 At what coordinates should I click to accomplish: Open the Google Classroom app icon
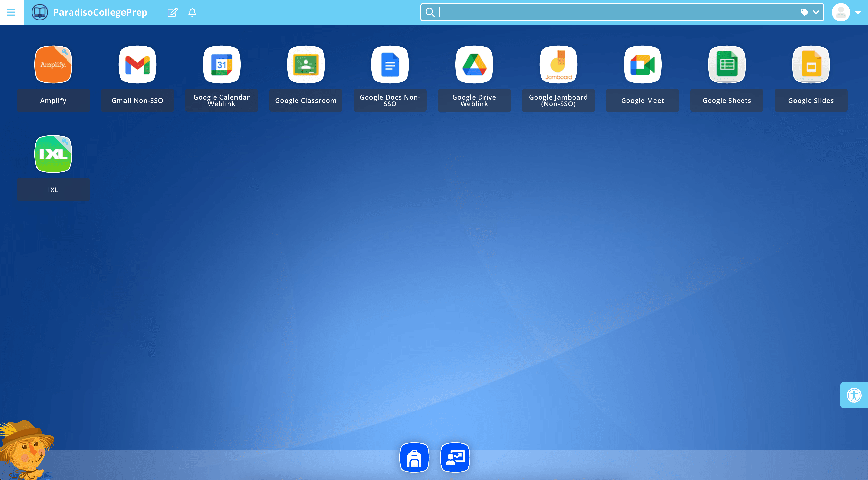[x=306, y=64]
